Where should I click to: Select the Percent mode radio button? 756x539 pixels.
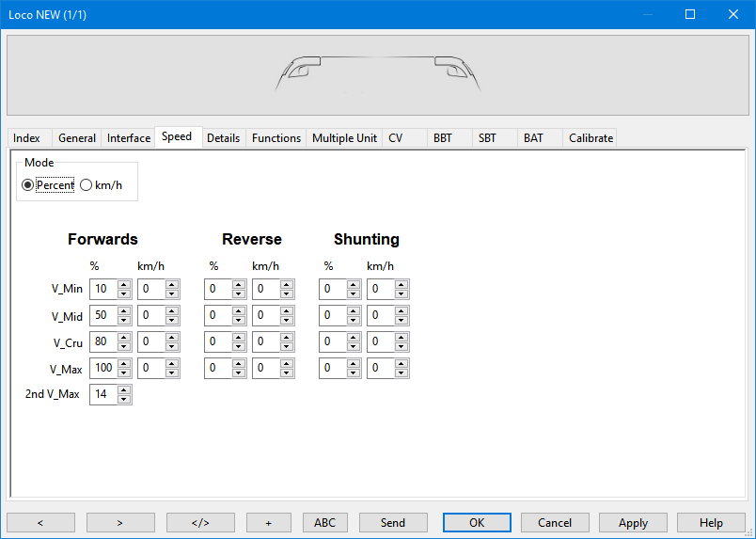pos(27,185)
